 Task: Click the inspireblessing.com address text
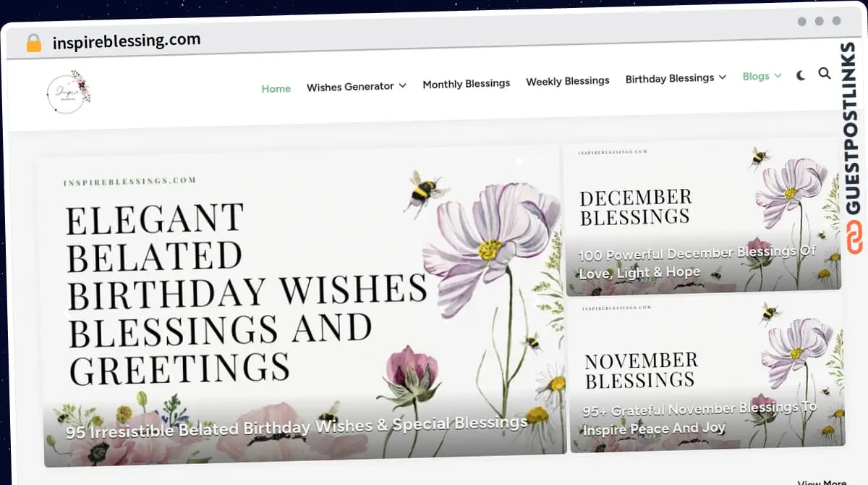coord(127,41)
